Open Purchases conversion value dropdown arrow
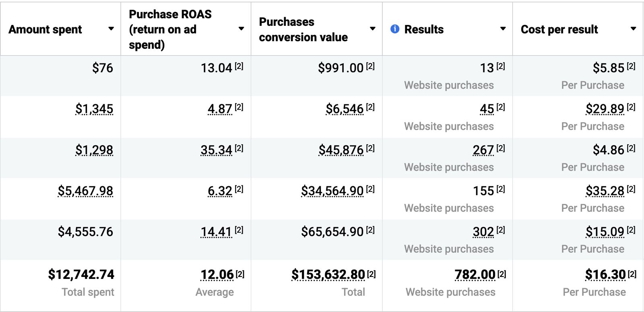The width and height of the screenshot is (644, 312). pyautogui.click(x=372, y=29)
